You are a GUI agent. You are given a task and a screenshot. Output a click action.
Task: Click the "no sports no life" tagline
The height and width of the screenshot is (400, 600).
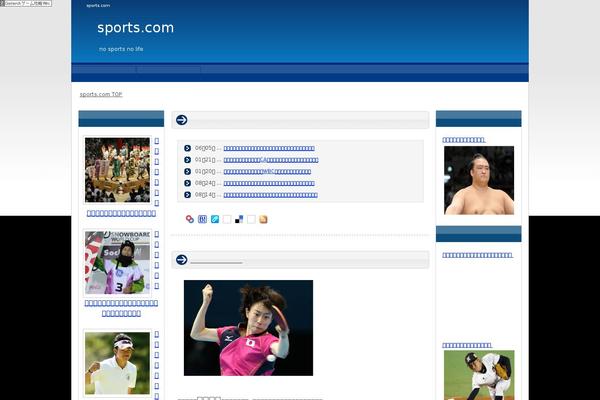pyautogui.click(x=121, y=49)
